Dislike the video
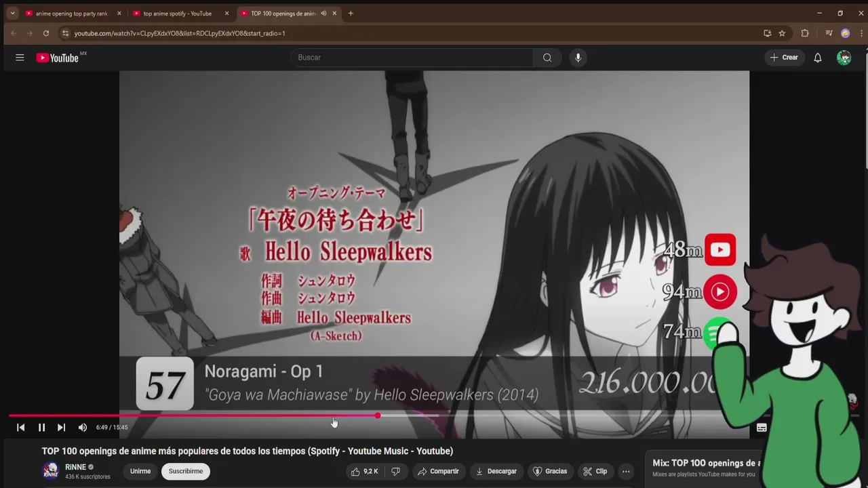Viewport: 868px width, 488px height. [x=395, y=471]
